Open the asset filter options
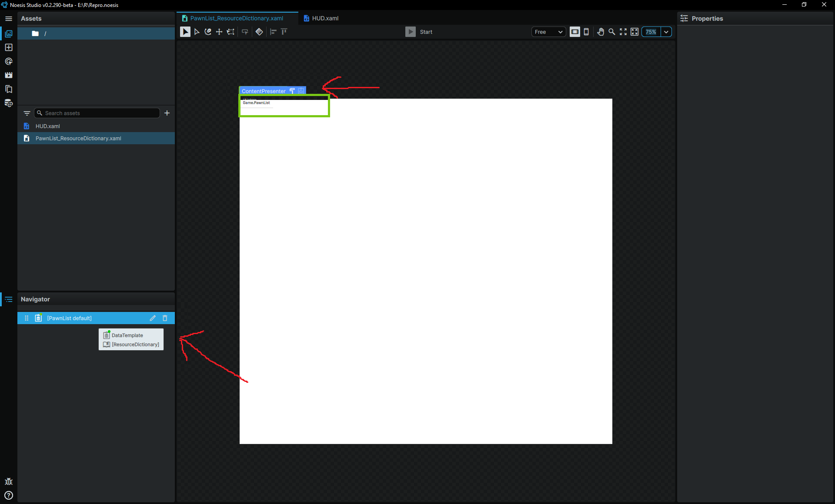This screenshot has width=835, height=504. click(x=27, y=113)
